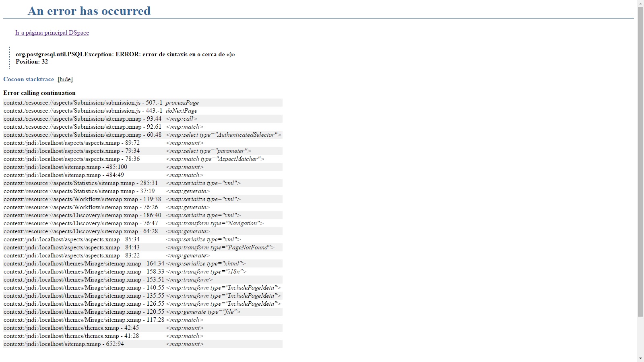Click the AspectMatcher map:match entry
Viewport: 644px width, 362px height.
(x=215, y=159)
